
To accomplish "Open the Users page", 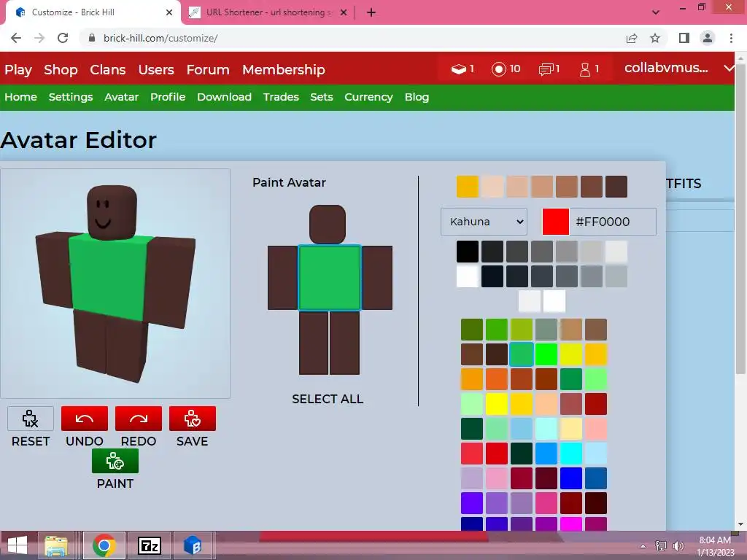I will (x=156, y=69).
